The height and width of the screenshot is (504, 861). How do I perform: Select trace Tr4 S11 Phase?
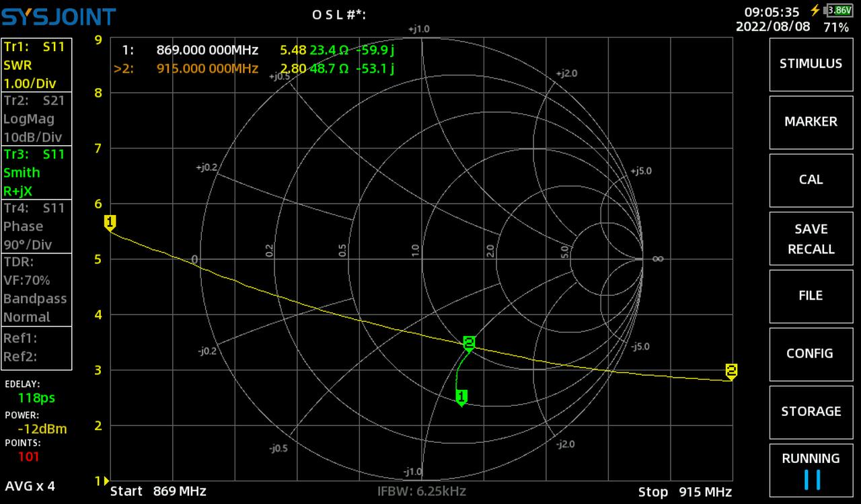click(36, 226)
